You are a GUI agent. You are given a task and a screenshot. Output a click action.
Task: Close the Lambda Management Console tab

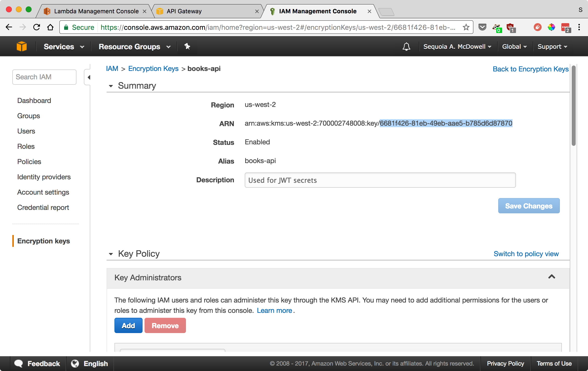(x=145, y=11)
